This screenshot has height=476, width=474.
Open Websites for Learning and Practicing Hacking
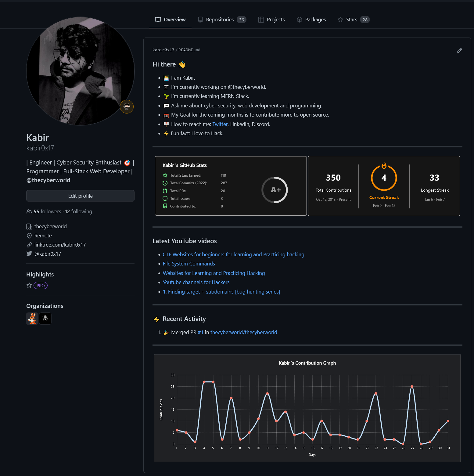coord(214,273)
